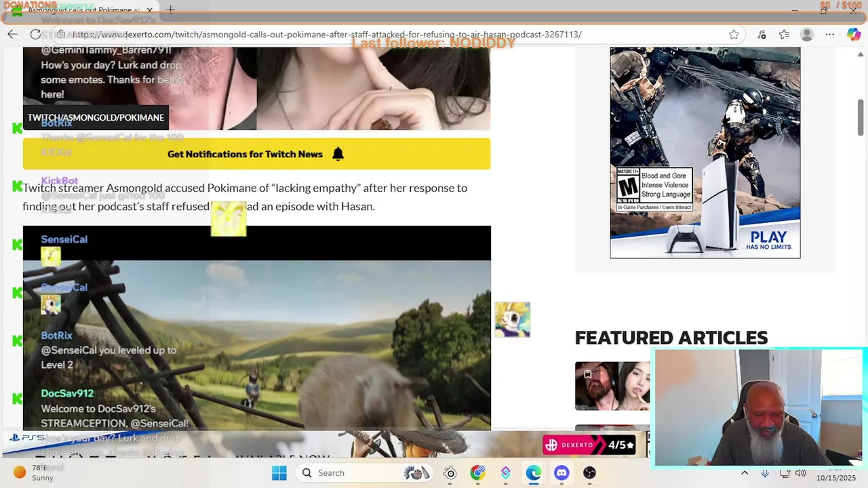Open the PlayStation 5 sidebar advertisement
The width and height of the screenshot is (868, 488).
(705, 152)
